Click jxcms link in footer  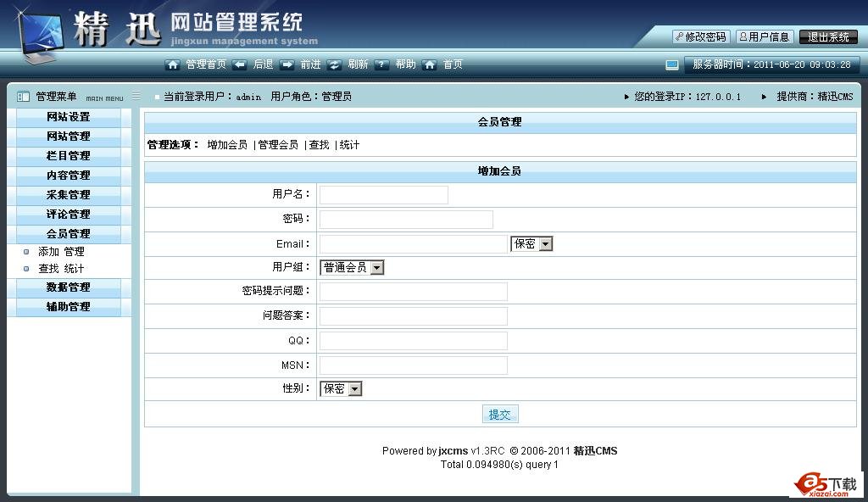pyautogui.click(x=453, y=451)
